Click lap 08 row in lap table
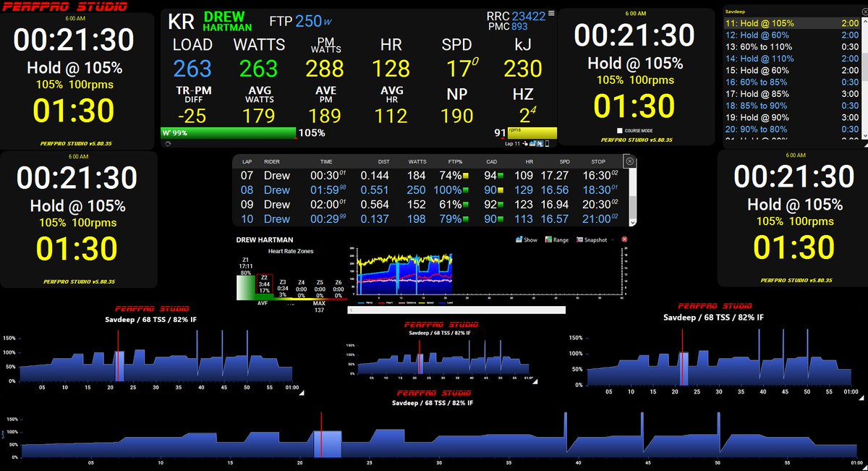This screenshot has width=868, height=471. coord(431,190)
